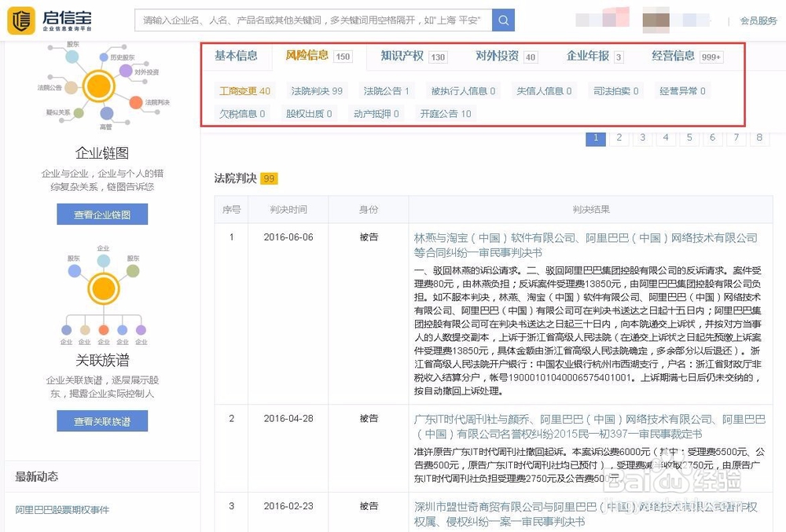Go to pagination page 3

pos(643,138)
